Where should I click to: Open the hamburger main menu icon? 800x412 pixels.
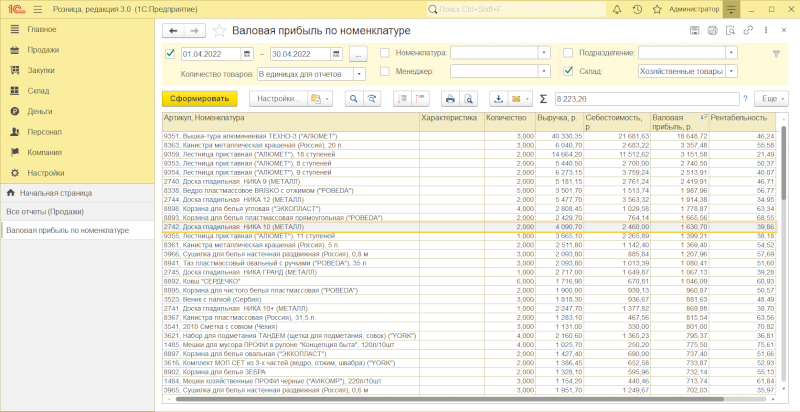(37, 9)
